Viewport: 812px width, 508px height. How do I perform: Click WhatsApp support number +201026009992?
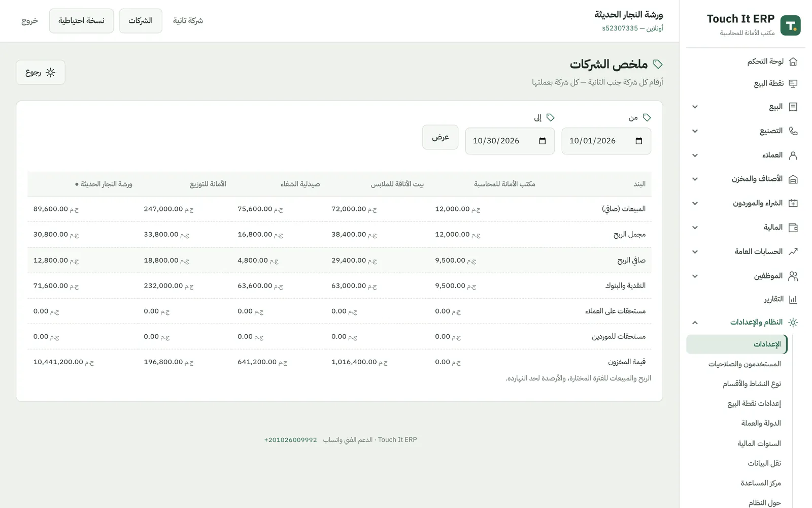pos(290,440)
